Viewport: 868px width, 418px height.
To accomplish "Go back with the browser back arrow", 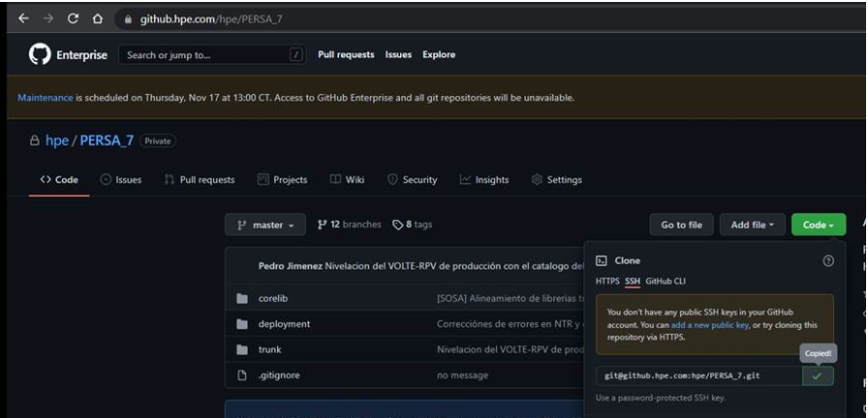I will 23,18.
